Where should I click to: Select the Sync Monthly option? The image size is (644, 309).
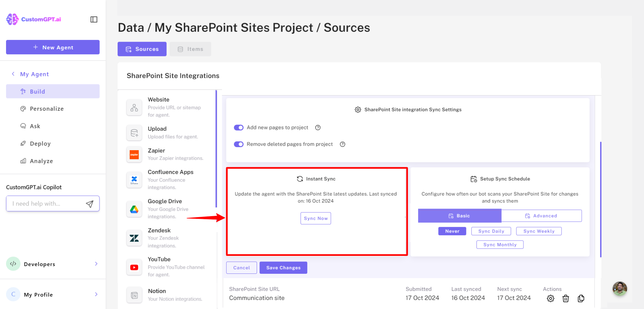pyautogui.click(x=500, y=245)
